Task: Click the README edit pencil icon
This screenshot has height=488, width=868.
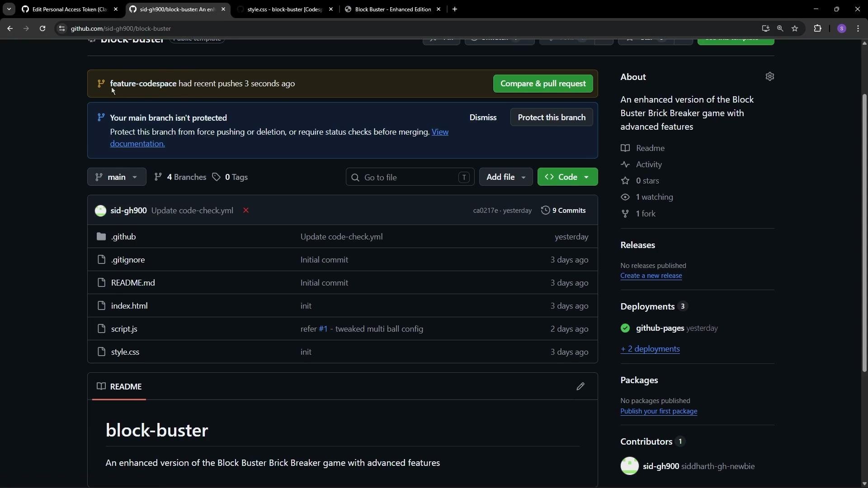Action: (580, 386)
